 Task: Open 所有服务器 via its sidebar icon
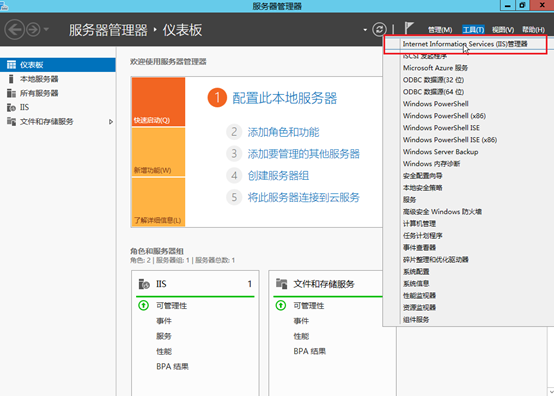pos(11,93)
